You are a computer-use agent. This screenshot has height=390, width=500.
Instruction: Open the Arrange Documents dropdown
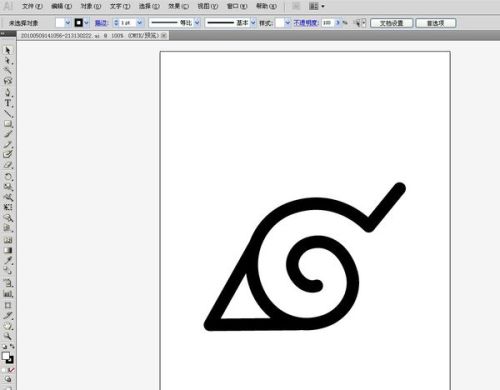(x=316, y=6)
